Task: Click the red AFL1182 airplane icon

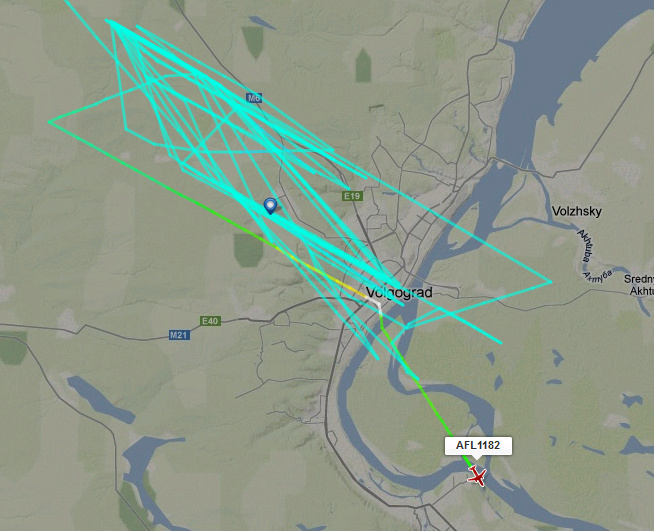Action: [x=477, y=476]
